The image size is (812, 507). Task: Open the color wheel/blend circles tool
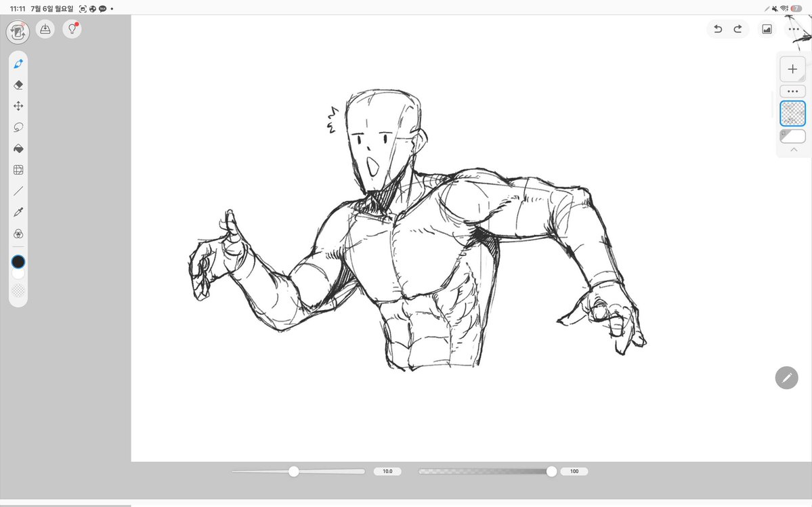[18, 234]
